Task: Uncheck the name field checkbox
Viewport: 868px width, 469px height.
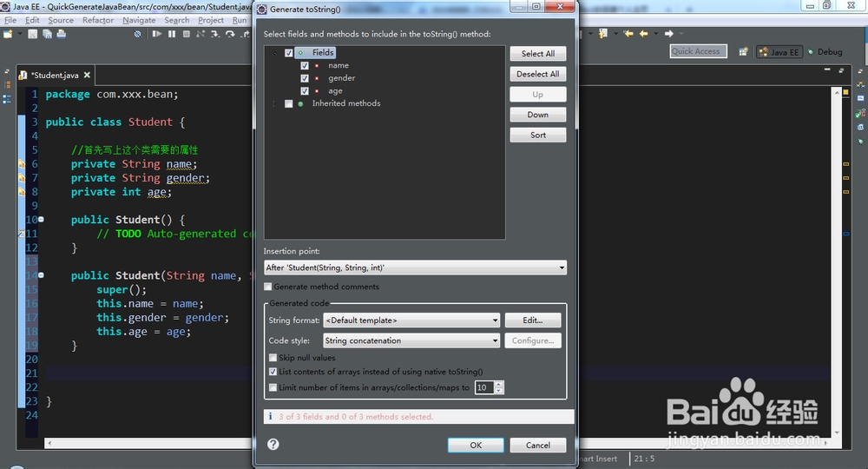Action: click(305, 65)
